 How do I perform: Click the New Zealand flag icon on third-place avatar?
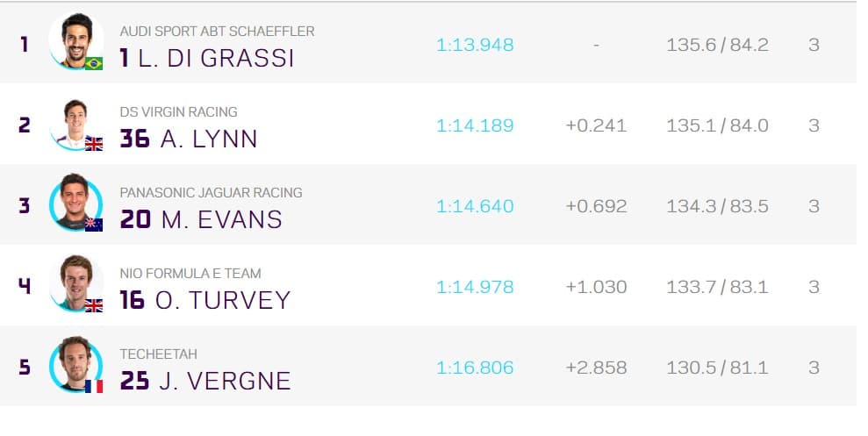94,225
